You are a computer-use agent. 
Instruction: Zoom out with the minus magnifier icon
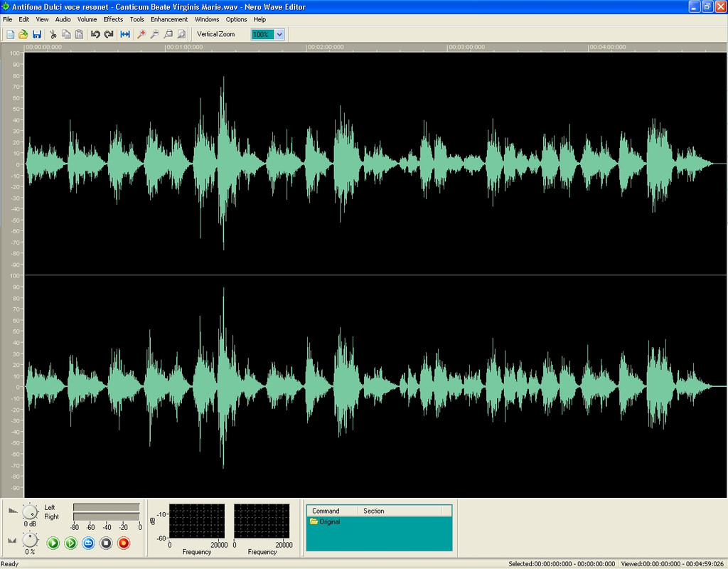pyautogui.click(x=154, y=34)
